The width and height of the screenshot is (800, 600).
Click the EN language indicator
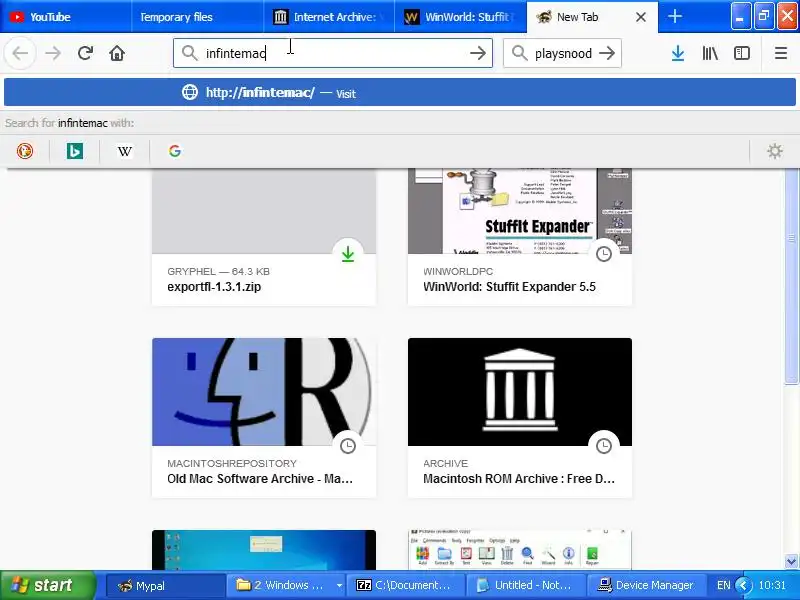[x=723, y=585]
